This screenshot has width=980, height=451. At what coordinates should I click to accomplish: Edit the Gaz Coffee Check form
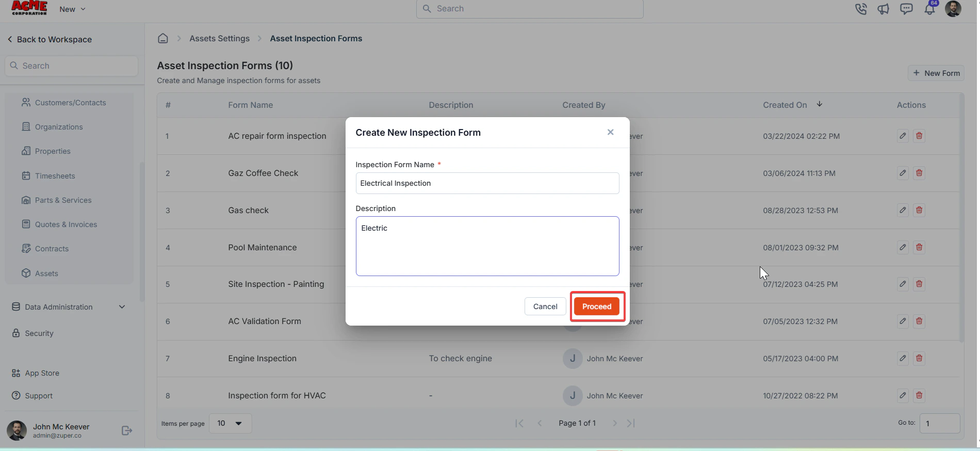903,173
